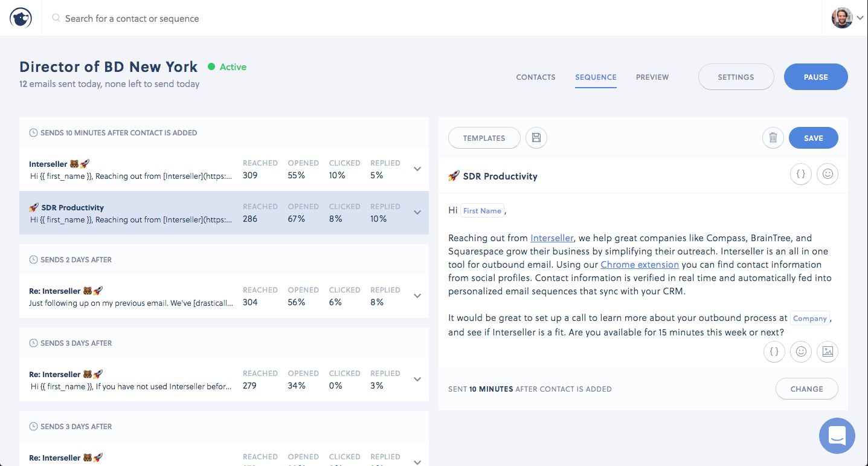Click the Director of BD New York title
868x466 pixels.
coord(109,66)
